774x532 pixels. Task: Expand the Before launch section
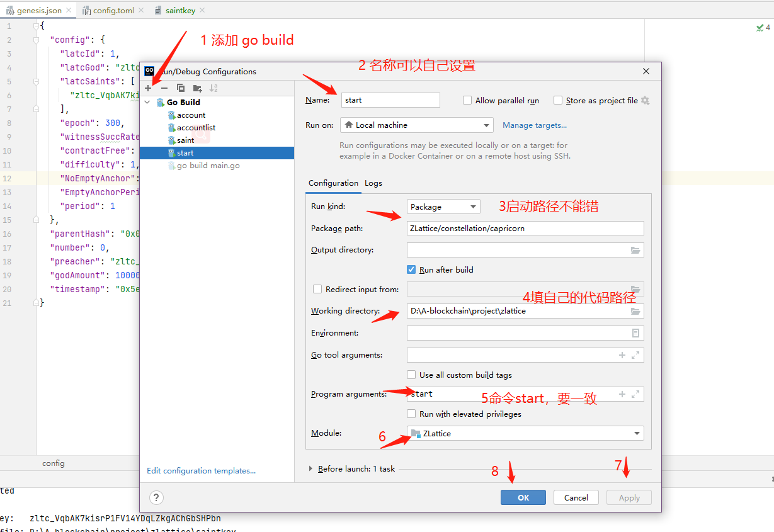(311, 469)
